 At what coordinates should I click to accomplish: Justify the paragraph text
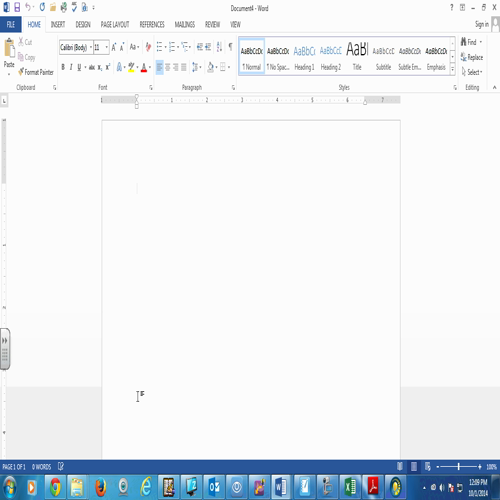pos(184,67)
